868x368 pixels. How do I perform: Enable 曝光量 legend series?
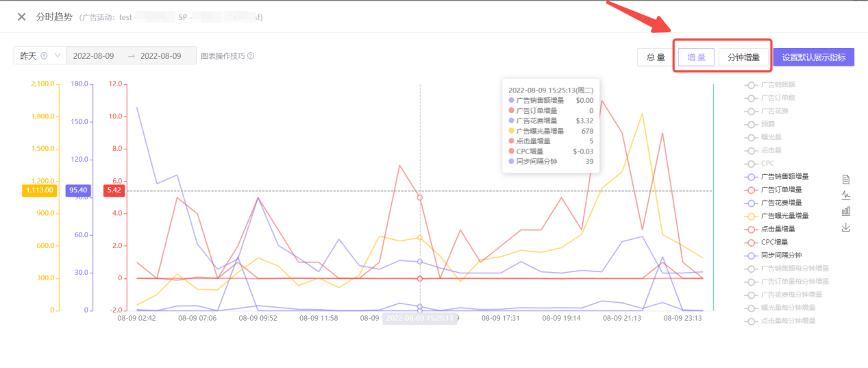(x=764, y=137)
